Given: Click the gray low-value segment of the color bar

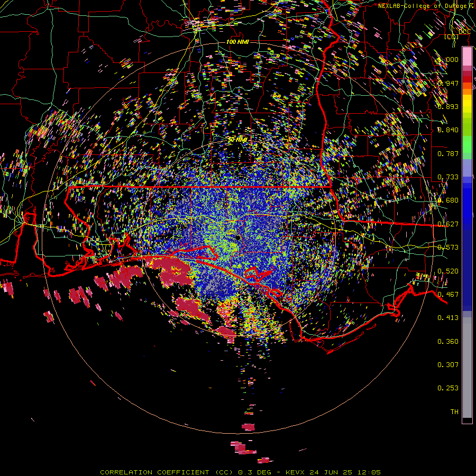Looking at the screenshot, I should coord(467,368).
